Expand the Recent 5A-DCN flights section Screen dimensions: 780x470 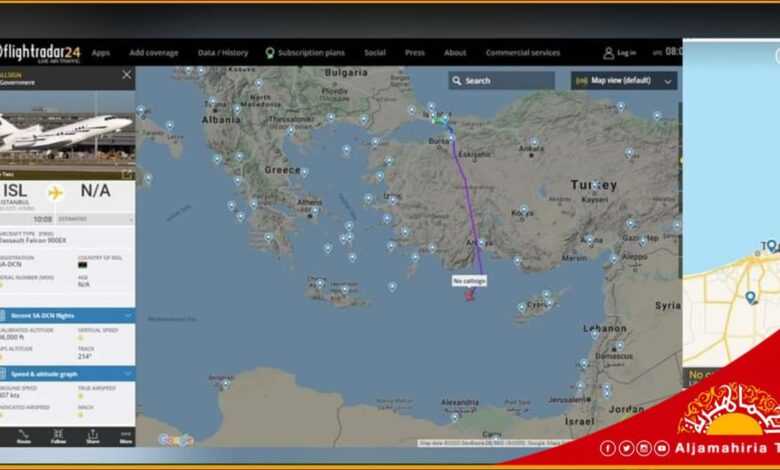pyautogui.click(x=67, y=316)
